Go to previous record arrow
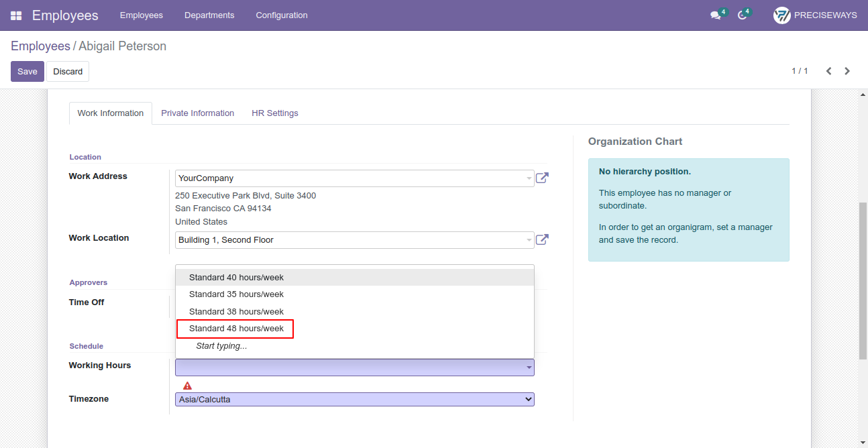 pyautogui.click(x=829, y=71)
